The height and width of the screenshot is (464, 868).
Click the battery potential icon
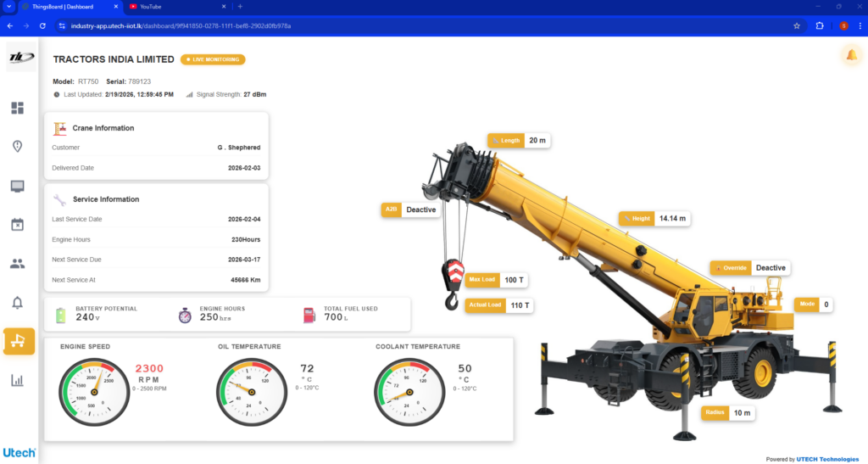click(61, 315)
